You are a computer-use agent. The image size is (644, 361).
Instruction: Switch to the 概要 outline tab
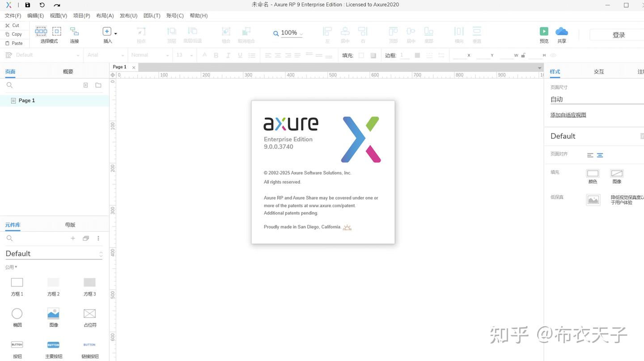coord(68,71)
